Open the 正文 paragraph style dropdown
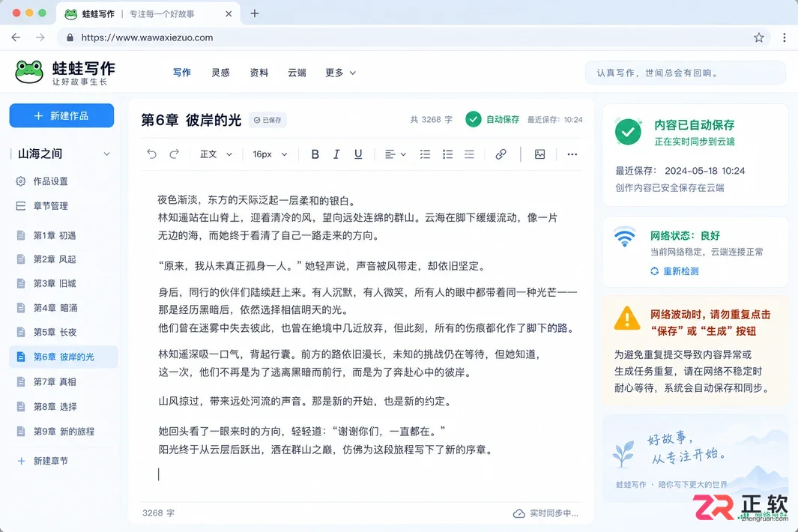Viewport: 798px width, 532px height. click(216, 154)
